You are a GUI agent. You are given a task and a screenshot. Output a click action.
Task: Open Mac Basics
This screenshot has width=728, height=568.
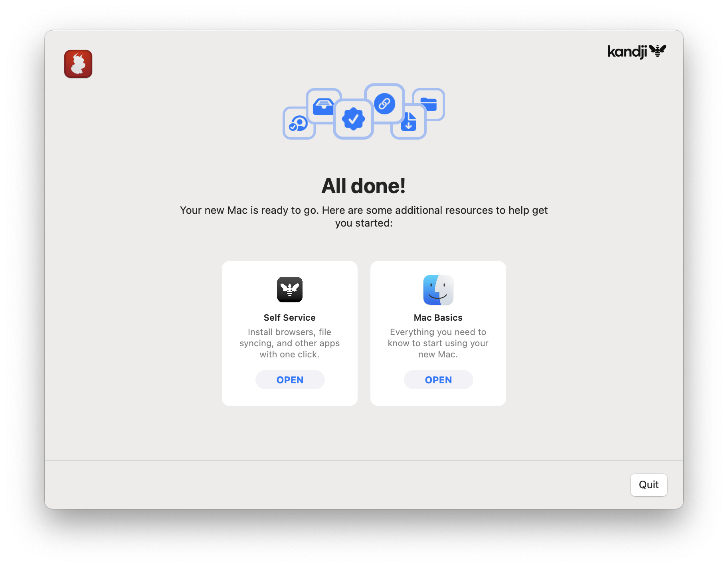(x=438, y=380)
